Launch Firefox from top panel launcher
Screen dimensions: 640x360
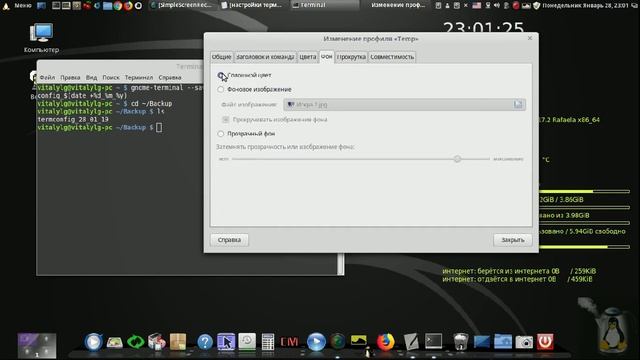pos(128,5)
